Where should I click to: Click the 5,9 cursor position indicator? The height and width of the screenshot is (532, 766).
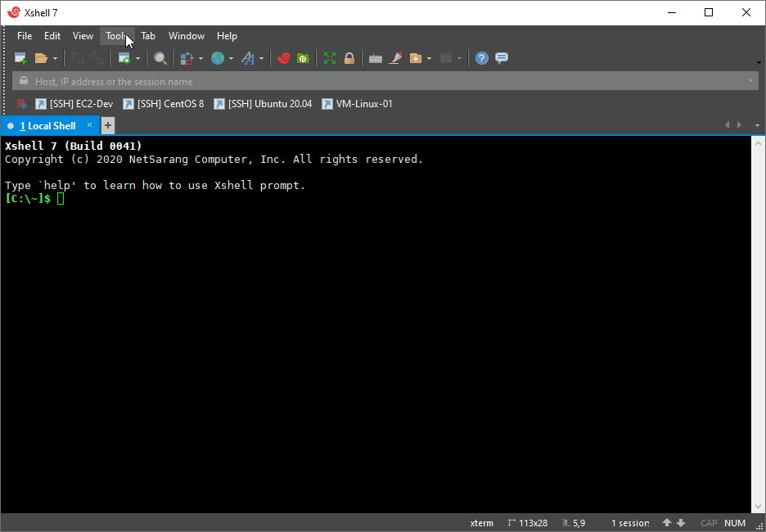[x=574, y=523]
